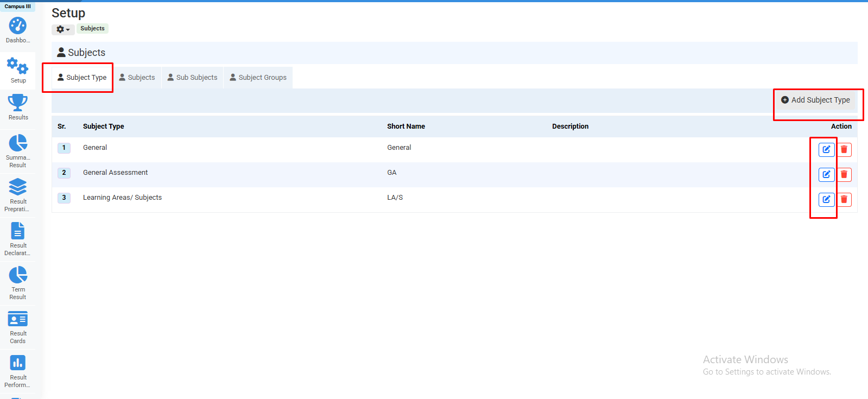Click the 'GA' short name cell
The width and height of the screenshot is (868, 399).
392,173
